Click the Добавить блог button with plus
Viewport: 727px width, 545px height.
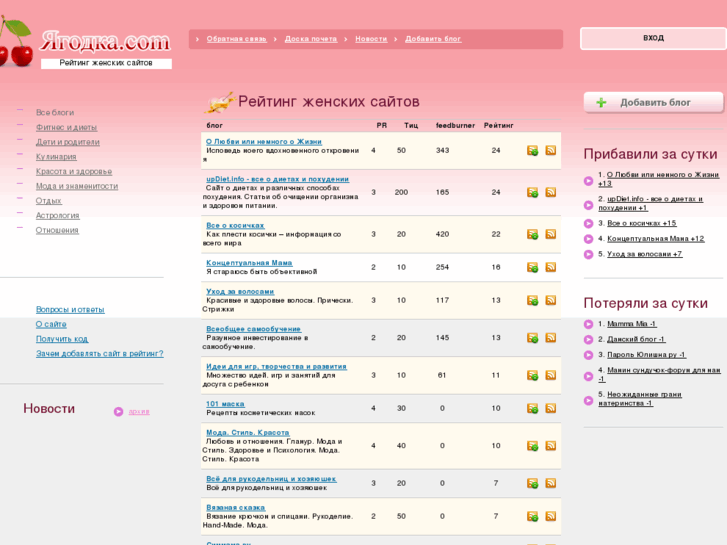tap(653, 103)
